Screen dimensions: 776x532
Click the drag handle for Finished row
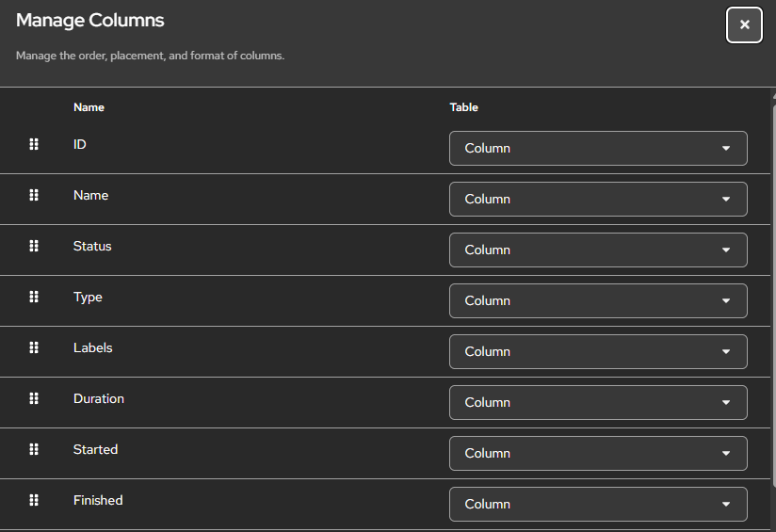(34, 500)
